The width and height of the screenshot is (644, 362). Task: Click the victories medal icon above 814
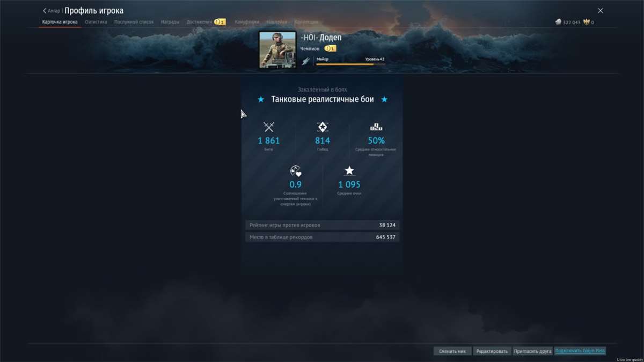(x=323, y=127)
